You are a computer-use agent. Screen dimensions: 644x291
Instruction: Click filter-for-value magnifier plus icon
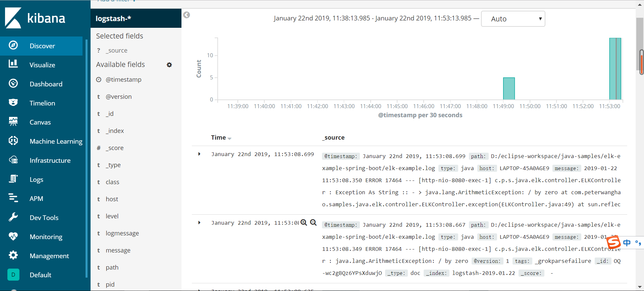click(x=304, y=223)
